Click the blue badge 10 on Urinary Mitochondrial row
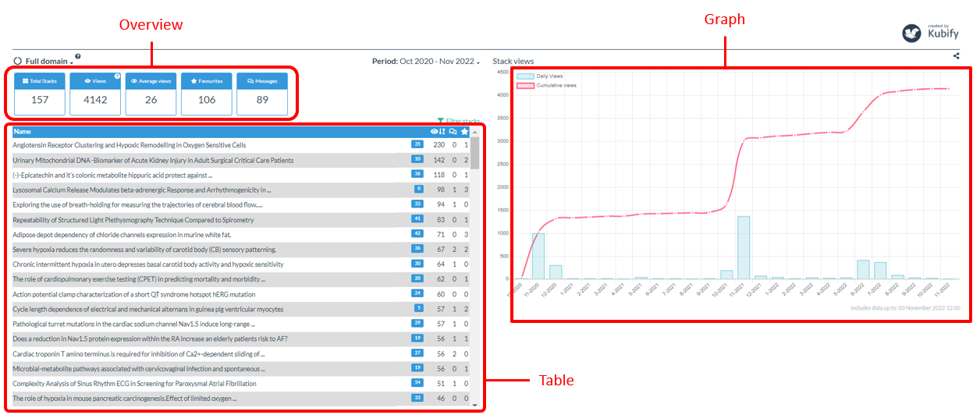The height and width of the screenshot is (415, 980). 417,159
